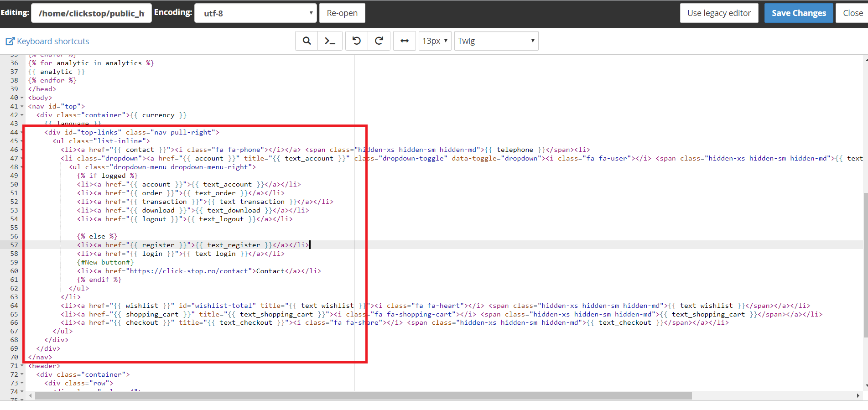Click the "row" class on line 73
This screenshot has width=868, height=410.
99,383
